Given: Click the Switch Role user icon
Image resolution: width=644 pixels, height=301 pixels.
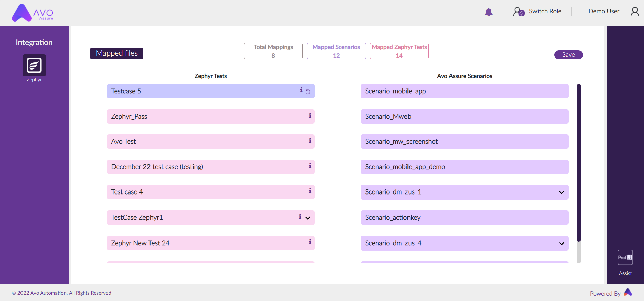Looking at the screenshot, I should click(x=519, y=12).
